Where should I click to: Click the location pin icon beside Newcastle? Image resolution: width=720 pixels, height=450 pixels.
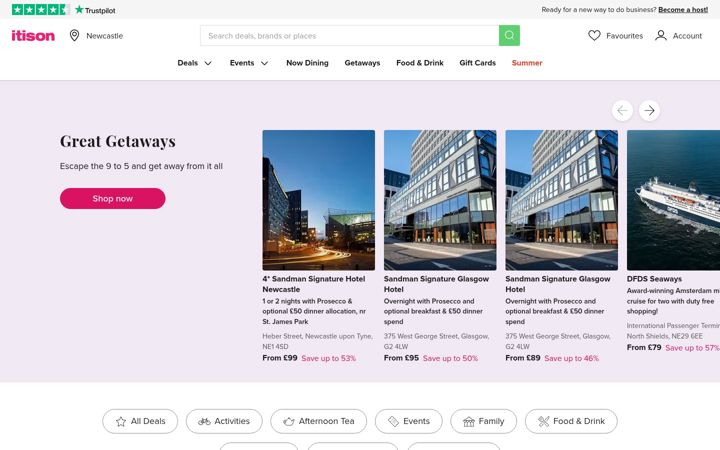pyautogui.click(x=74, y=35)
